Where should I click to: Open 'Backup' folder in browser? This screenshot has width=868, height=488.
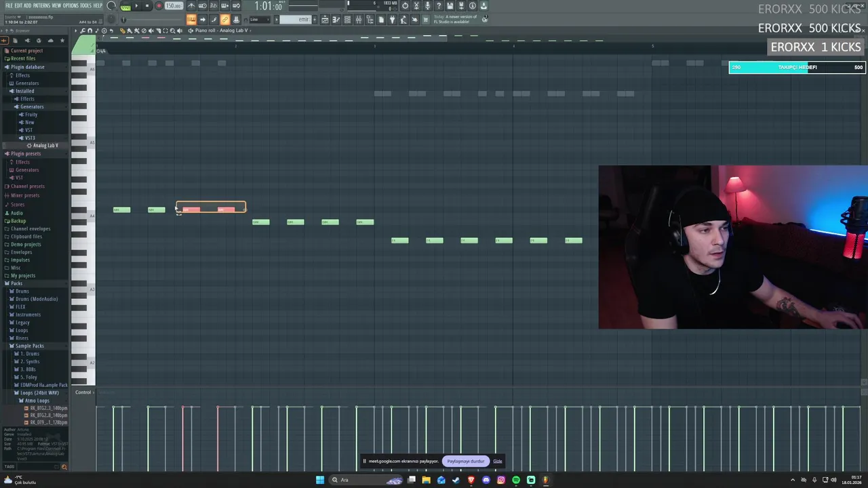tap(18, 221)
